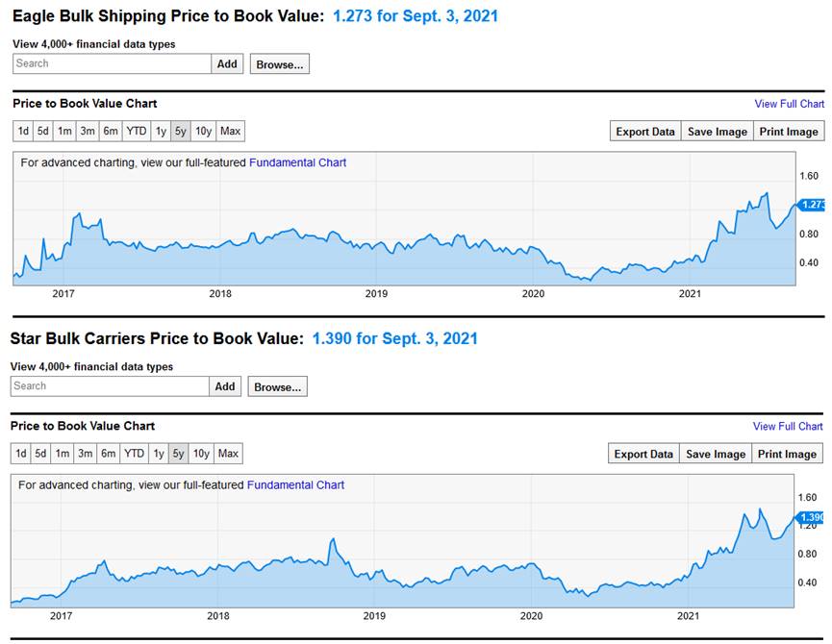Image resolution: width=832 pixels, height=644 pixels.
Task: Click the 2020 axis label on Star chart
Action: click(x=531, y=616)
